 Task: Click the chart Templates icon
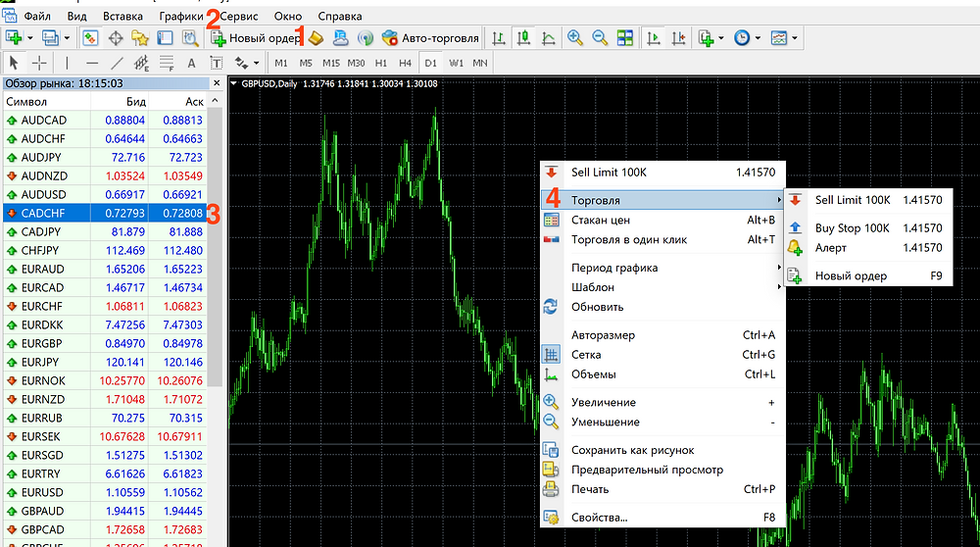[x=779, y=38]
